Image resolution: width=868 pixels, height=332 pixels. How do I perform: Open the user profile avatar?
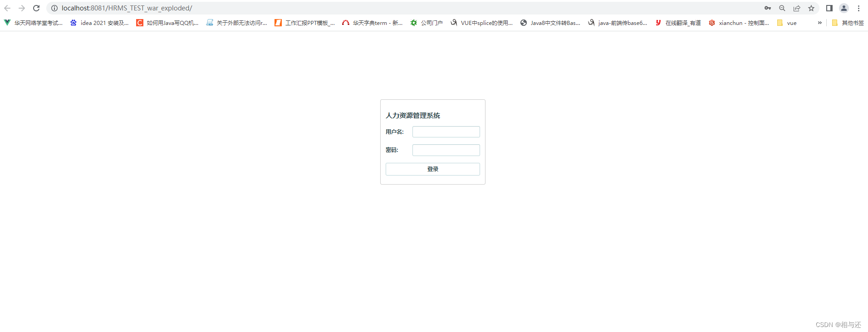(844, 8)
